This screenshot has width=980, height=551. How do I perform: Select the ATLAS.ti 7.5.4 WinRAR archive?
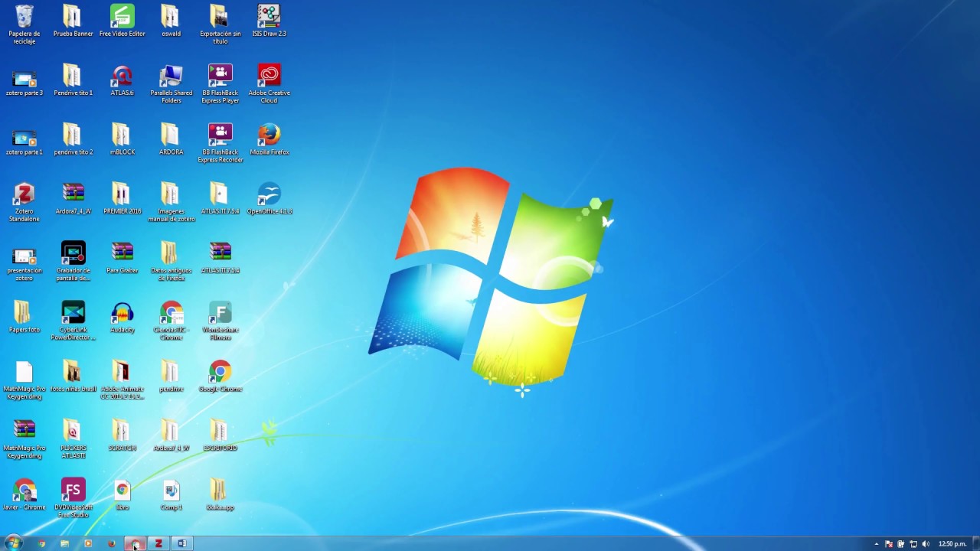pyautogui.click(x=220, y=259)
